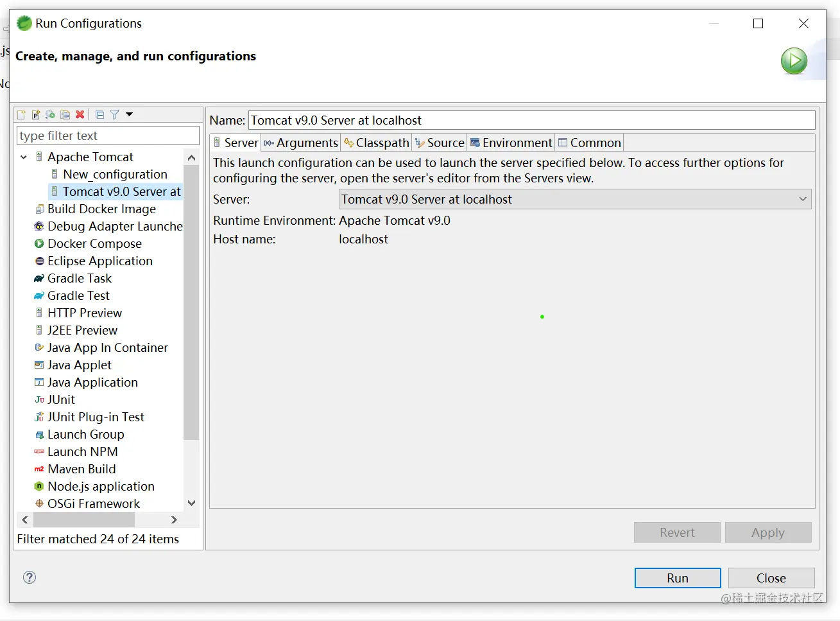Screen dimensions: 840x621
Task: Open the Classpath tab
Action: 377,143
